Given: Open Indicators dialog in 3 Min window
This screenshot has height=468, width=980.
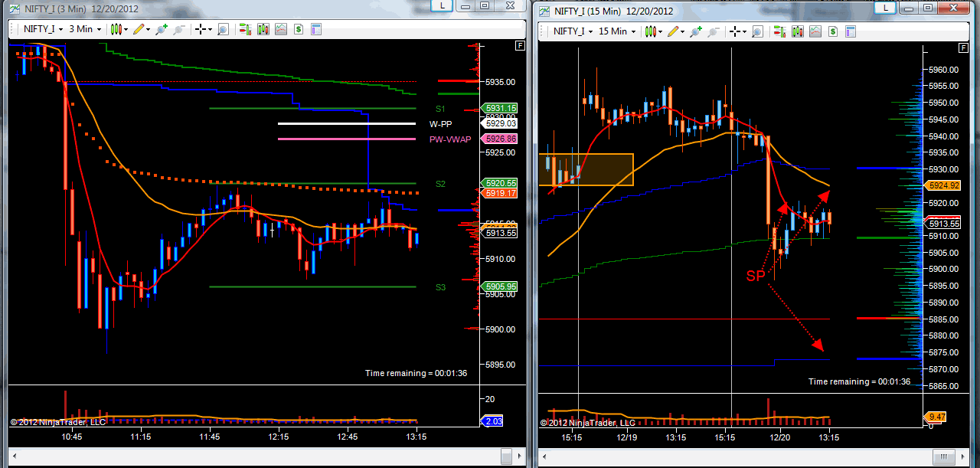Looking at the screenshot, I should coord(280,29).
